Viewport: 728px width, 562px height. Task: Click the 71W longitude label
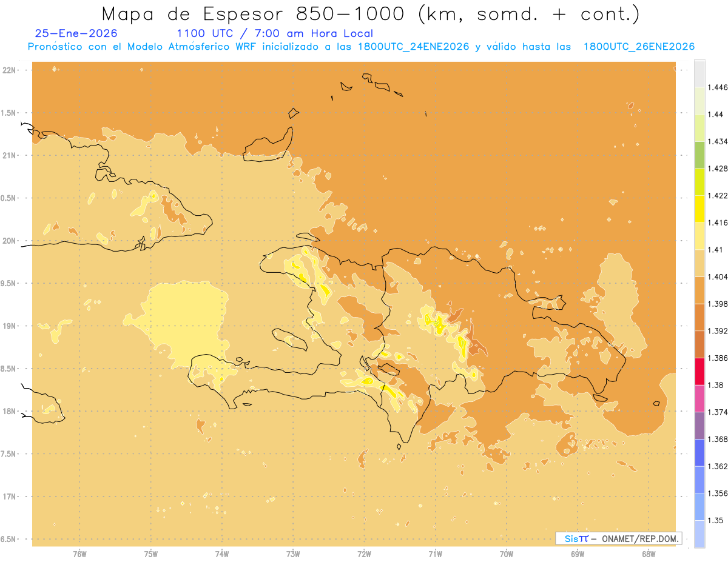pyautogui.click(x=435, y=554)
